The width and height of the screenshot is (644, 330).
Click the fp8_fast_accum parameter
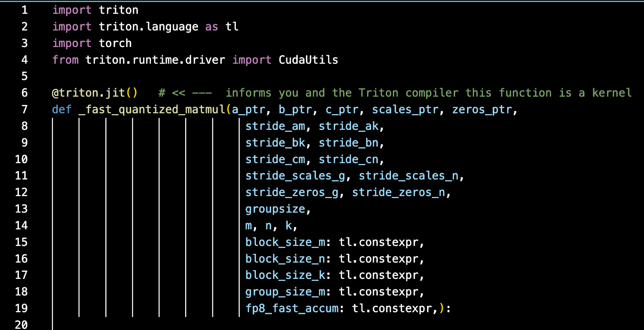point(292,308)
